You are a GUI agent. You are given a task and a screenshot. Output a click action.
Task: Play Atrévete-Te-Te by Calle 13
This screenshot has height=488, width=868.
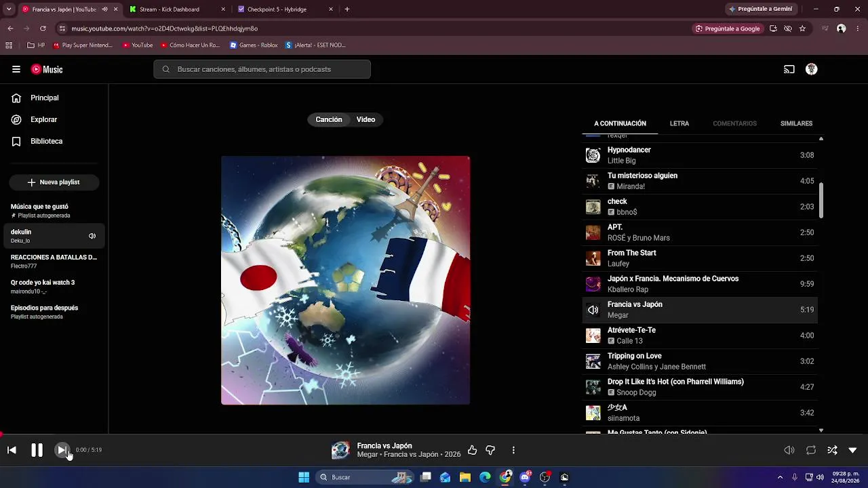click(700, 335)
